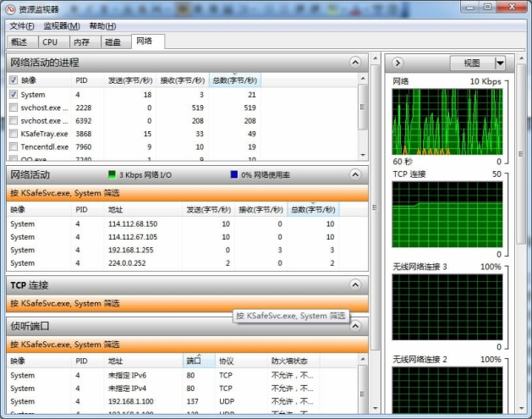Sort processes by PID column header
This screenshot has height=419, width=532.
[x=87, y=80]
